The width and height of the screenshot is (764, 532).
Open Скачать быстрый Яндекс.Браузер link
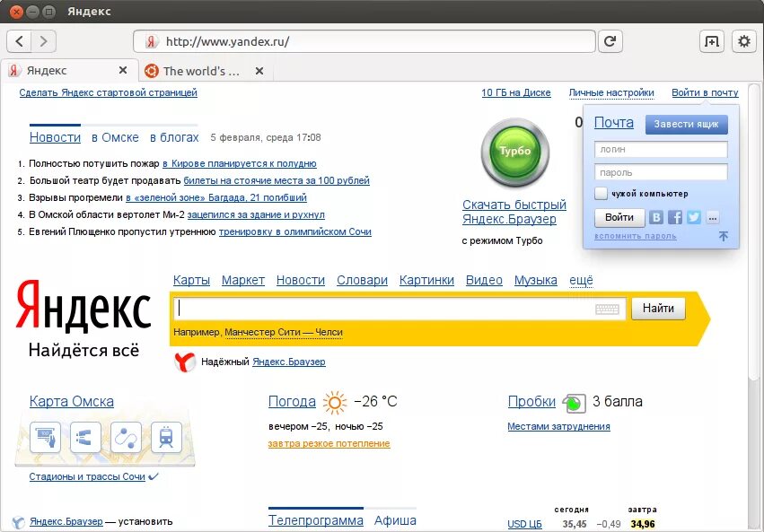(x=514, y=212)
